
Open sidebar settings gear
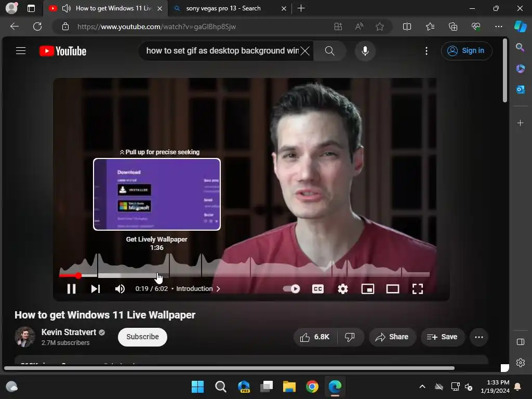tap(520, 362)
